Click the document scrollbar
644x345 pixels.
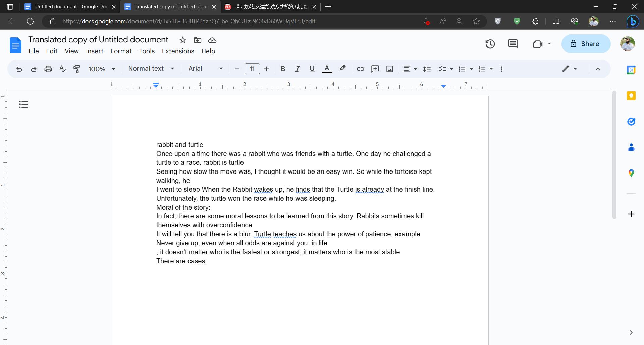(614, 154)
